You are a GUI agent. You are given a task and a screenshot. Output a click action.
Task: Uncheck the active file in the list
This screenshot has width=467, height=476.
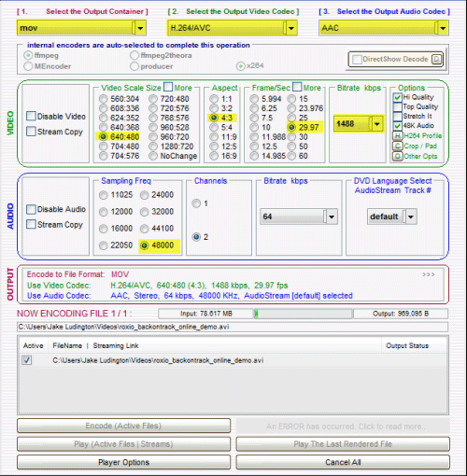click(27, 360)
